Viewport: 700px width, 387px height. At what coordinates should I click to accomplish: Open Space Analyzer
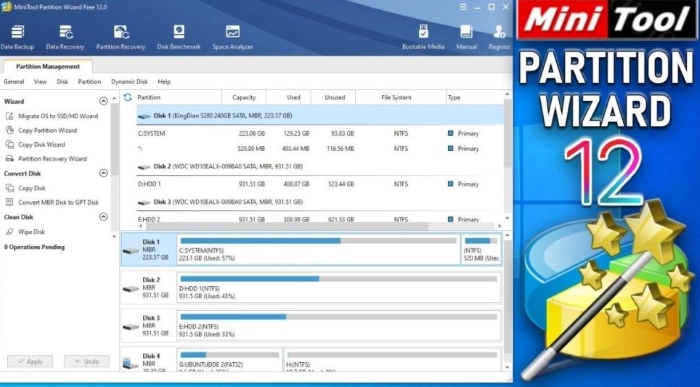pos(233,37)
